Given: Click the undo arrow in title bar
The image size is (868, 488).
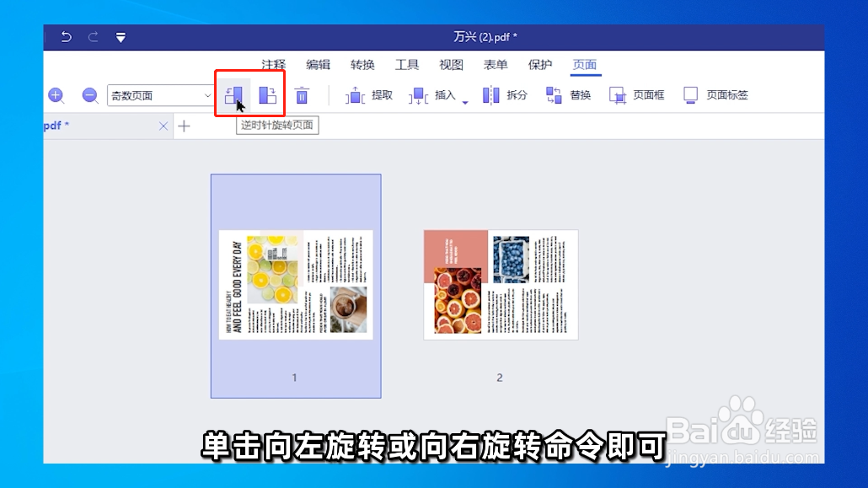Looking at the screenshot, I should (66, 37).
